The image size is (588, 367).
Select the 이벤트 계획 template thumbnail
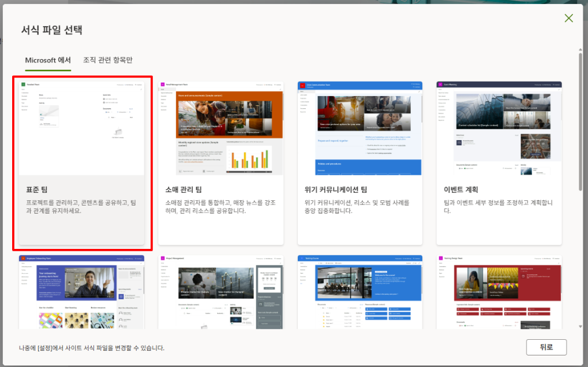(499, 128)
